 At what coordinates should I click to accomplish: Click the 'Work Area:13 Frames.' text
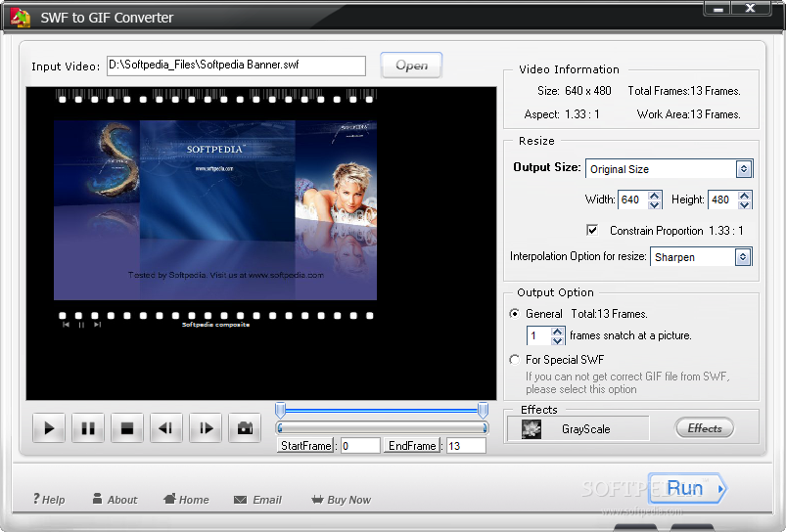[689, 114]
